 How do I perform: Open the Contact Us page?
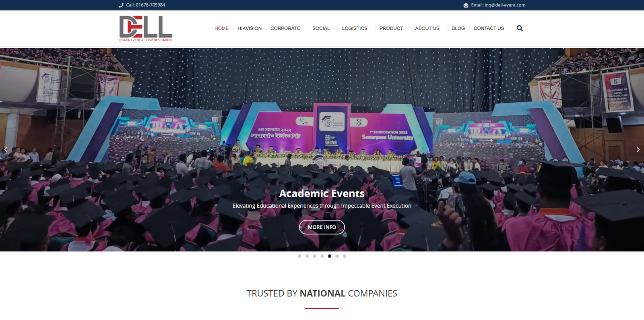tap(489, 28)
